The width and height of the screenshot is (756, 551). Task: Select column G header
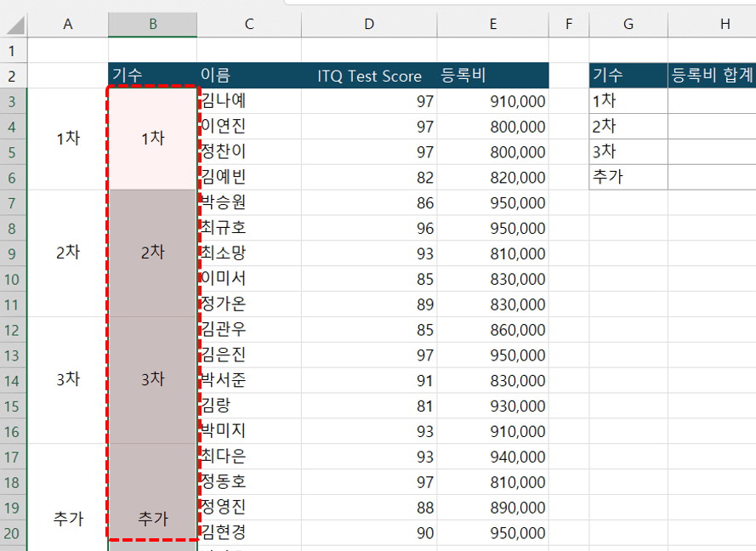[x=628, y=24]
